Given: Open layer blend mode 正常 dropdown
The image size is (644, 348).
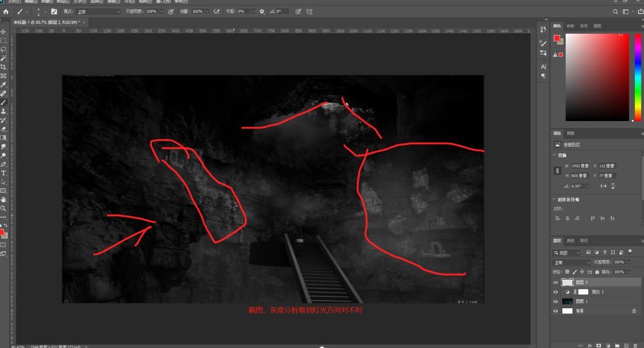Looking at the screenshot, I should click(571, 263).
